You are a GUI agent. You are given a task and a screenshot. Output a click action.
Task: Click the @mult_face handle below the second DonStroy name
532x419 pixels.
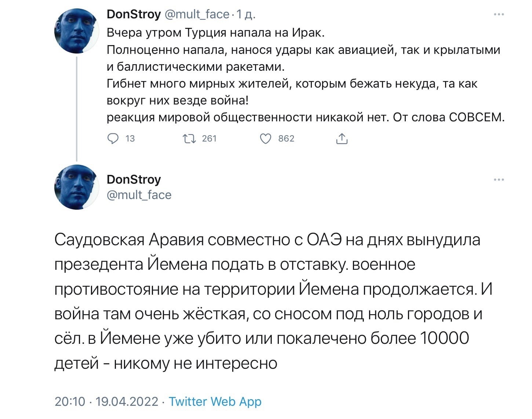point(139,195)
